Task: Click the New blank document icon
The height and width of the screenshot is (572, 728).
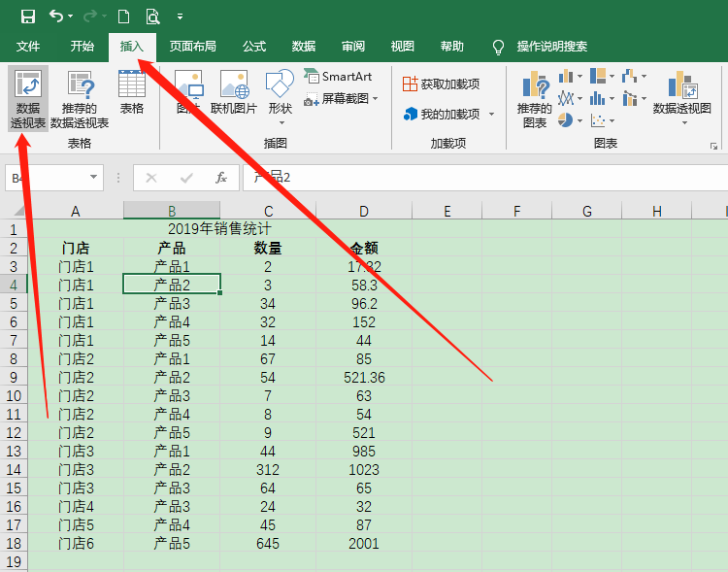Action: (x=123, y=17)
